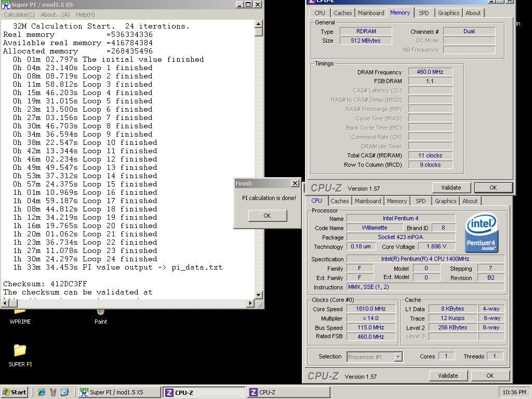Open SPD tab in upper CPU-Z window

(x=423, y=13)
